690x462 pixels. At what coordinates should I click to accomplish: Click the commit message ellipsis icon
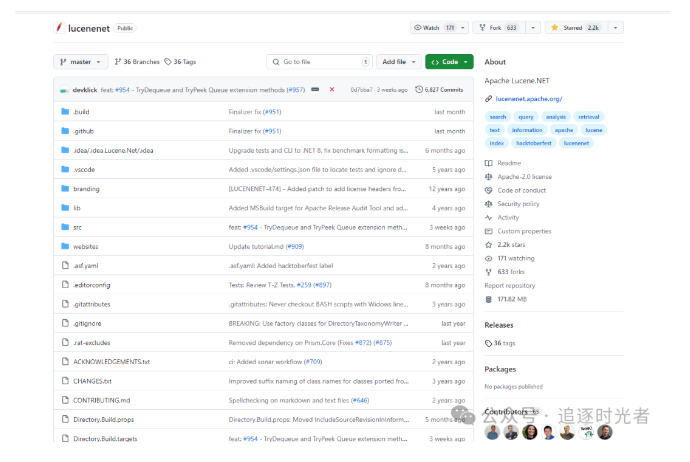click(x=315, y=89)
